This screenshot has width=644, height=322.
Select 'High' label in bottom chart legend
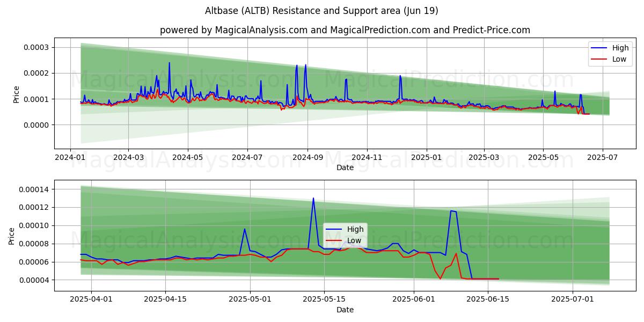coord(355,229)
